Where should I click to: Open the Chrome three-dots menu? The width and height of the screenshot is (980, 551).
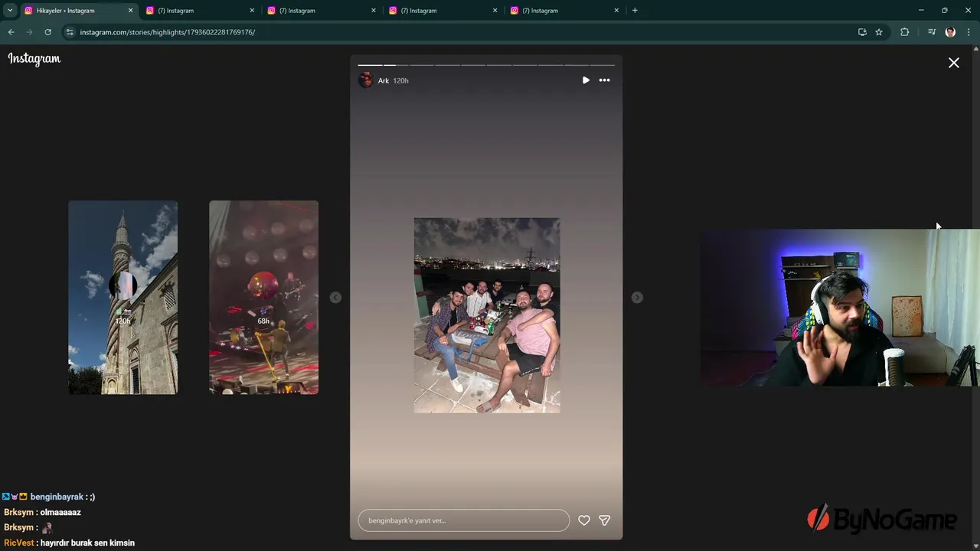coord(969,32)
